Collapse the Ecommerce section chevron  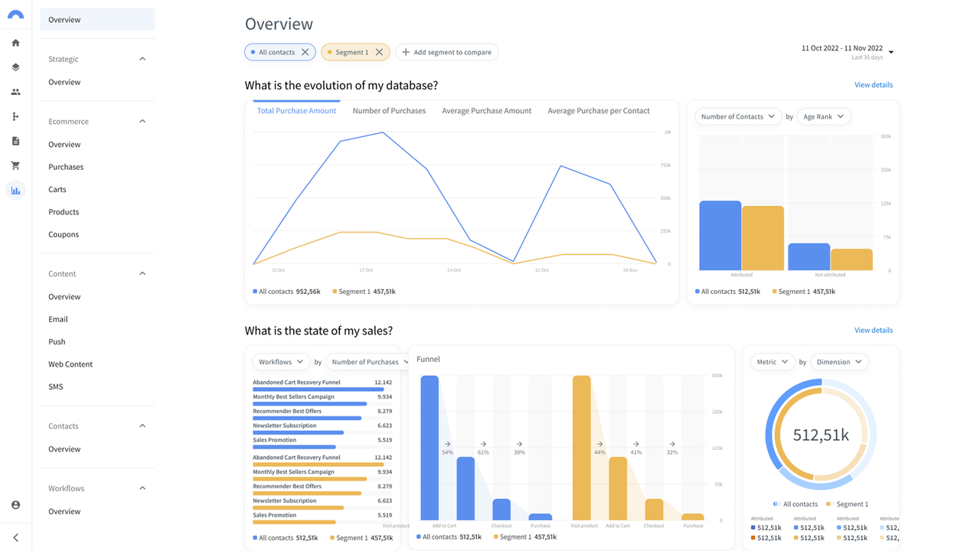coord(142,121)
